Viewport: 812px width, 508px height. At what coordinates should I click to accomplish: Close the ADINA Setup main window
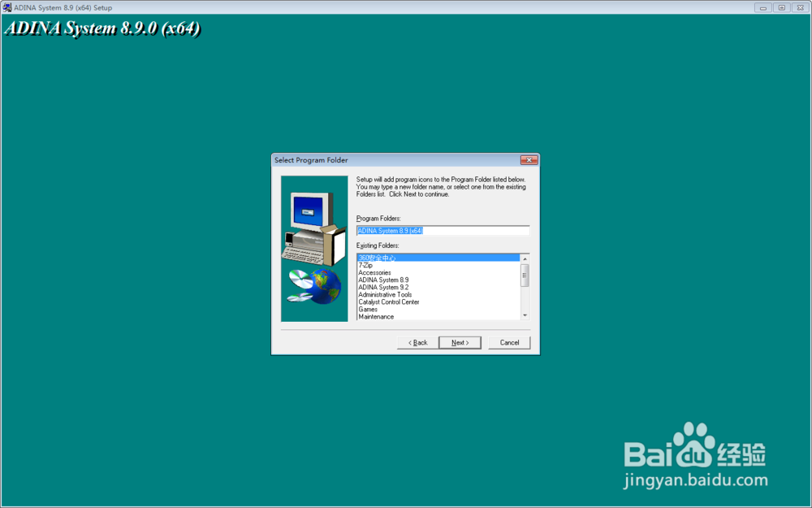pyautogui.click(x=800, y=8)
